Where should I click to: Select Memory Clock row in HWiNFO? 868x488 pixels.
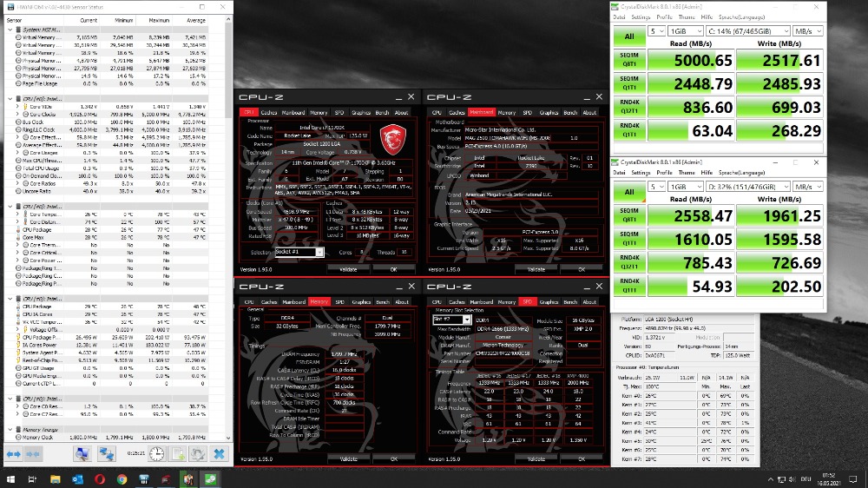(x=106, y=437)
